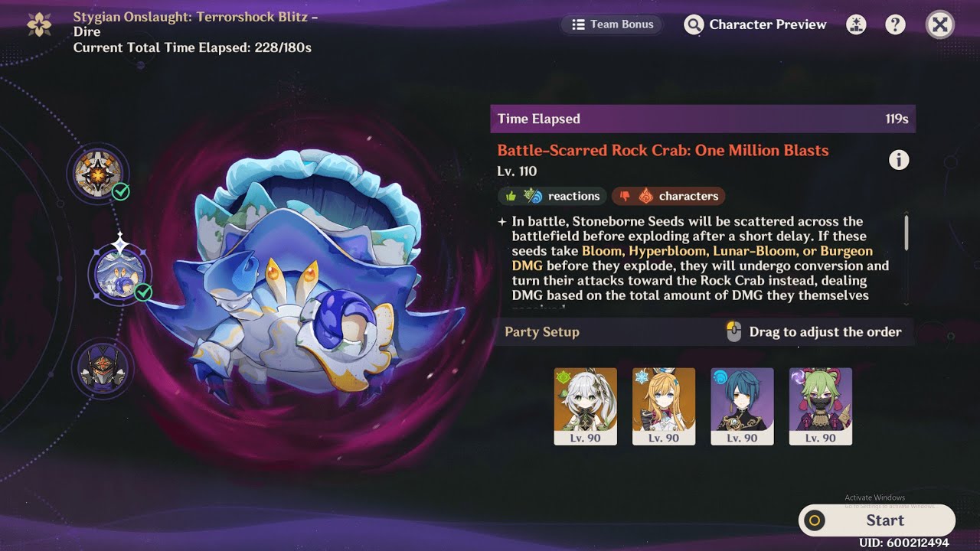Select the third masked boss icon
980x551 pixels.
(103, 369)
